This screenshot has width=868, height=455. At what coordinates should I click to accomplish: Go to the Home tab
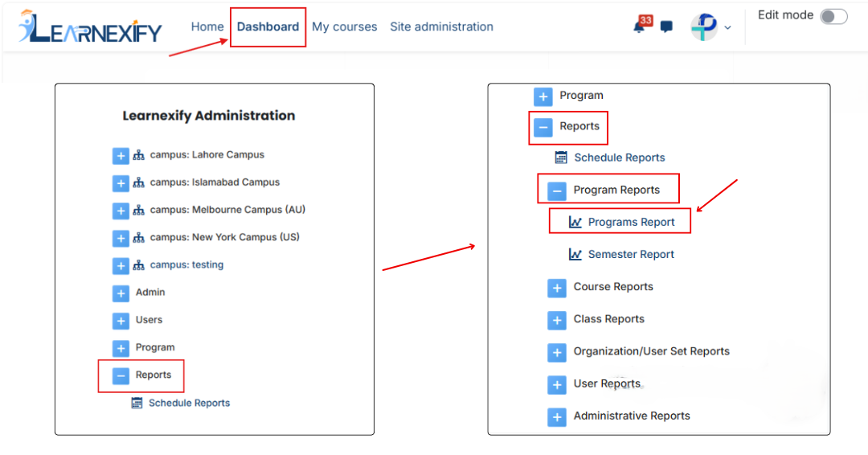207,27
